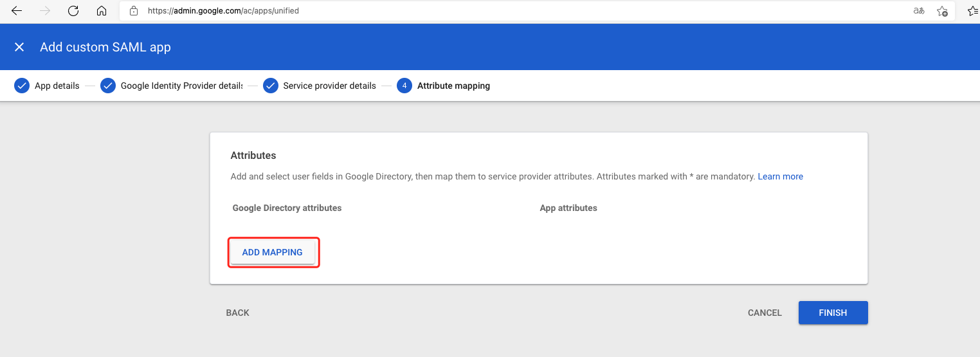Add this page to favorites with the star icon
980x357 pixels.
(942, 11)
